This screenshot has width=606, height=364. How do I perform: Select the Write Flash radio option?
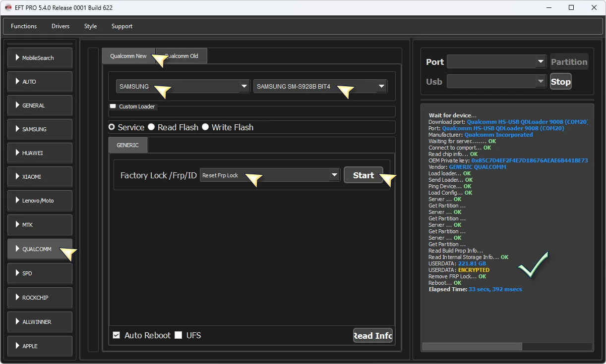(x=205, y=127)
